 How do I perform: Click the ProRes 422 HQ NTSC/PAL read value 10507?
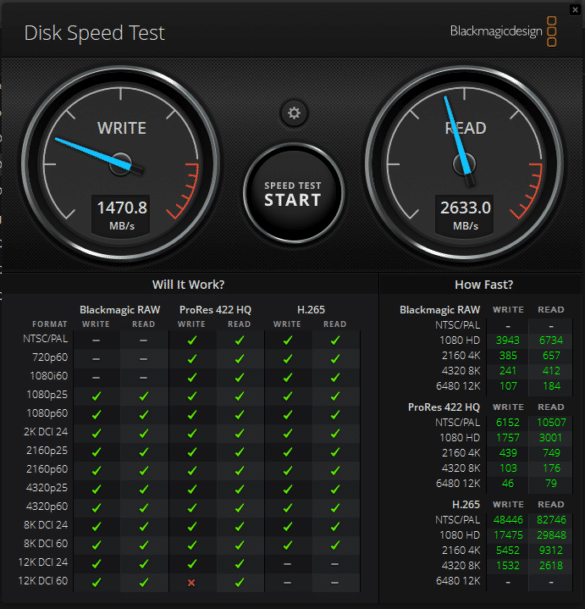click(551, 422)
